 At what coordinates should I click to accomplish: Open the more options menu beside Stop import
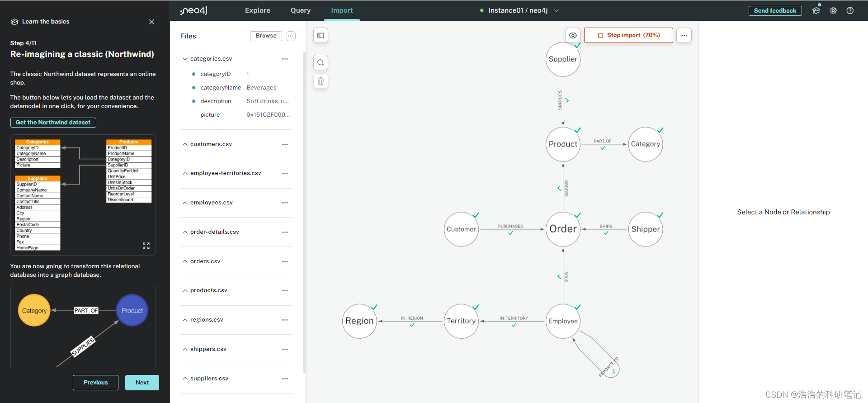(x=684, y=35)
